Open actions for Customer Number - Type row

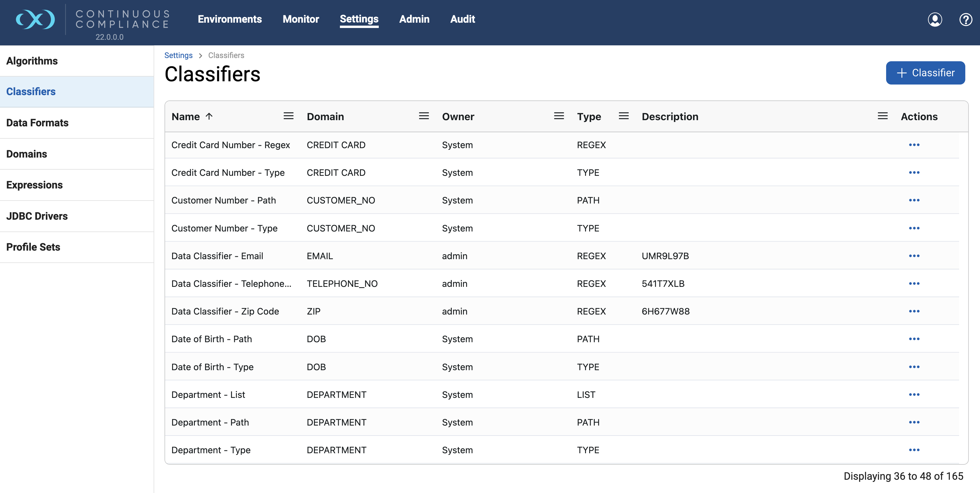tap(915, 228)
